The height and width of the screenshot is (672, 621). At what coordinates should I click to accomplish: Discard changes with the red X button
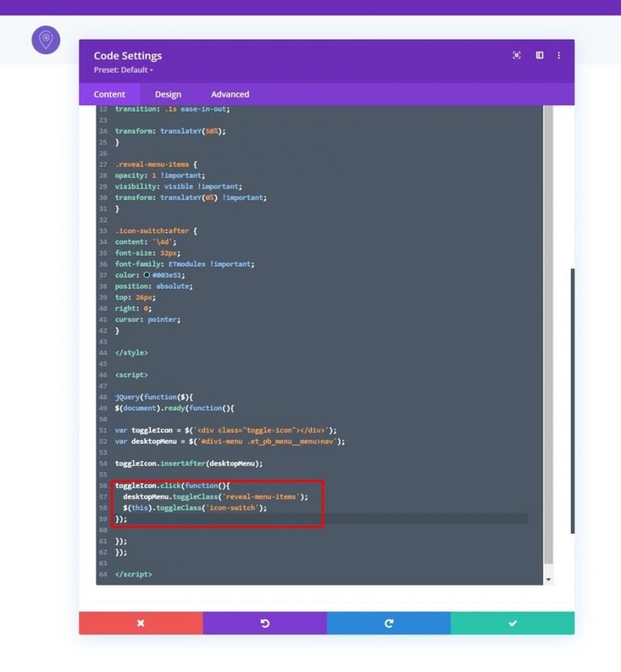141,623
